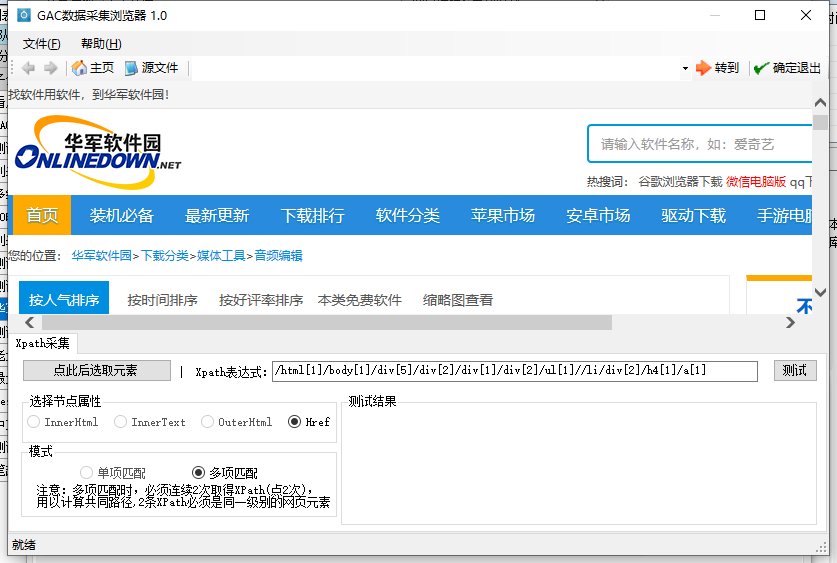Click the 华军软件园 breadcrumb link
The image size is (837, 563).
[x=101, y=256]
